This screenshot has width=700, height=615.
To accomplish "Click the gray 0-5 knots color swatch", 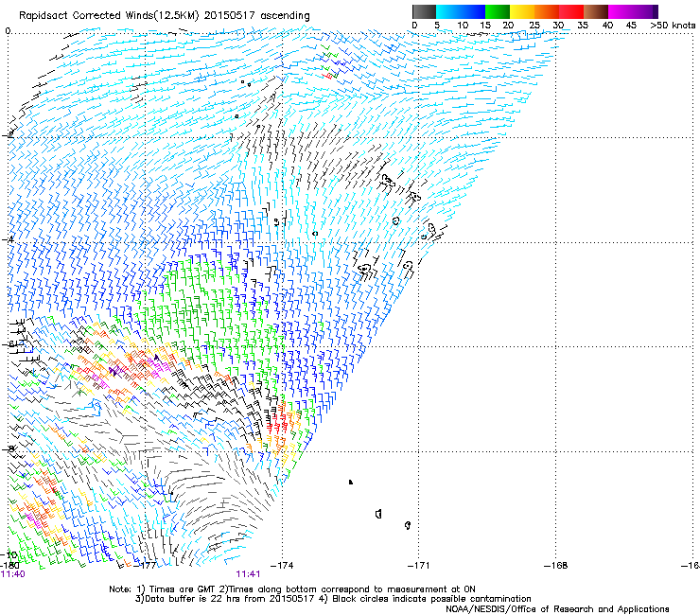I will click(x=424, y=11).
